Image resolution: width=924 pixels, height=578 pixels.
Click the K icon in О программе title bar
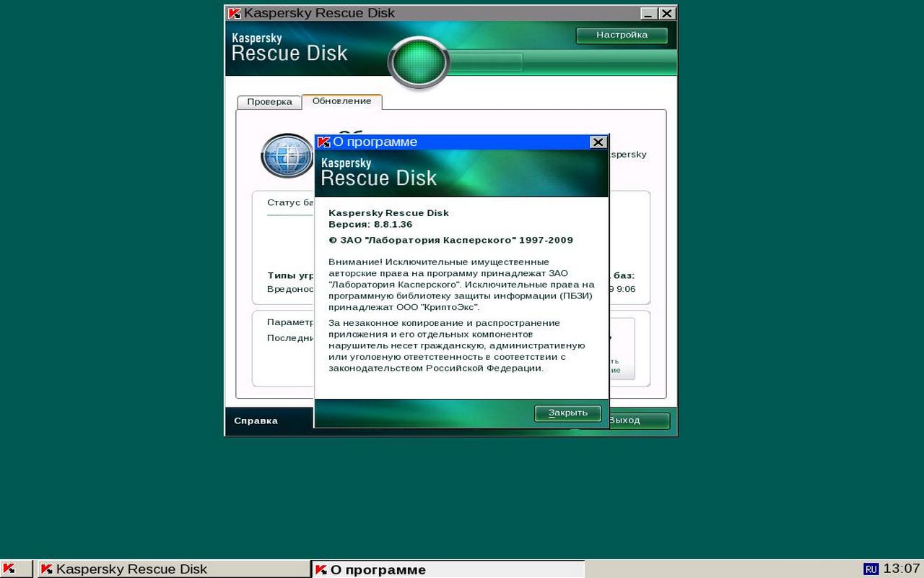(x=324, y=142)
